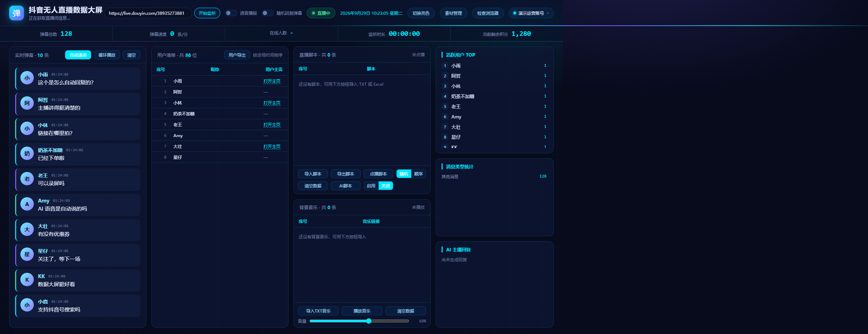
Task: Toggle the 语音播报 switch
Action: click(x=231, y=13)
